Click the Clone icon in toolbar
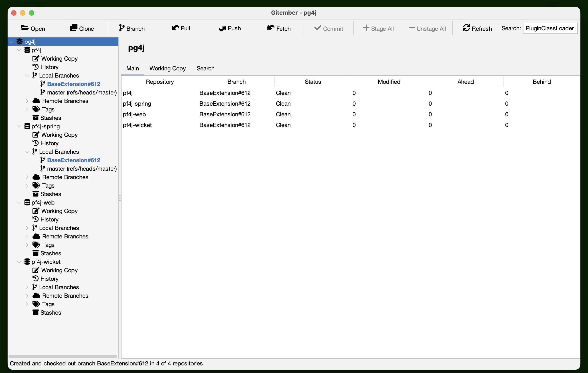Screen dimensions: 588x373 [74, 28]
